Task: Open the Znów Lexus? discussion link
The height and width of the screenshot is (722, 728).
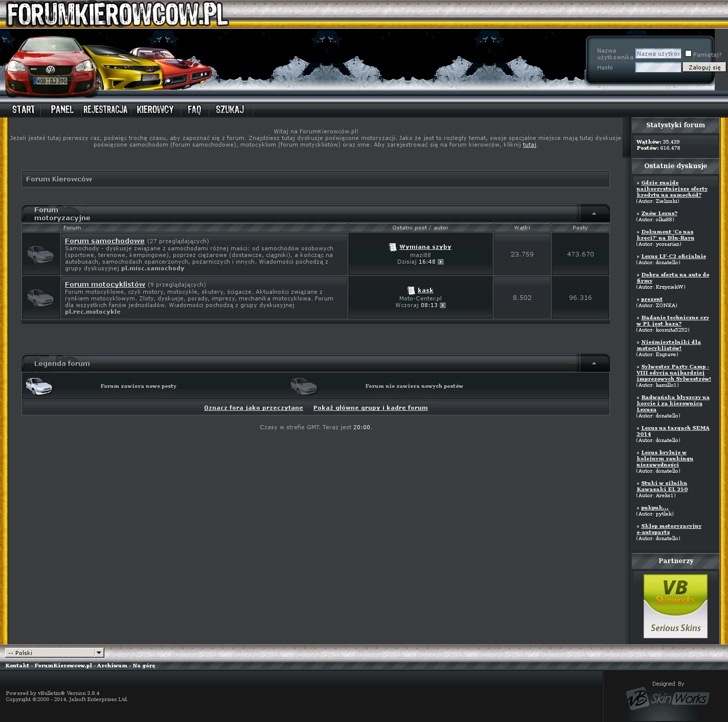Action: (659, 214)
